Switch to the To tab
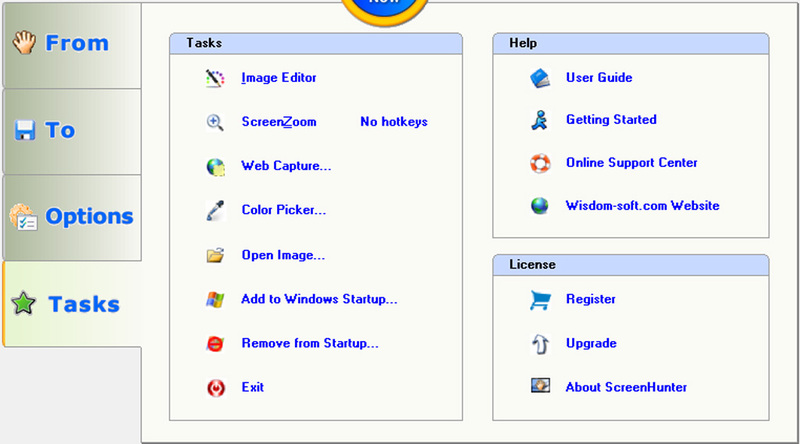Viewport: 800px width, 444px height. coord(72,132)
